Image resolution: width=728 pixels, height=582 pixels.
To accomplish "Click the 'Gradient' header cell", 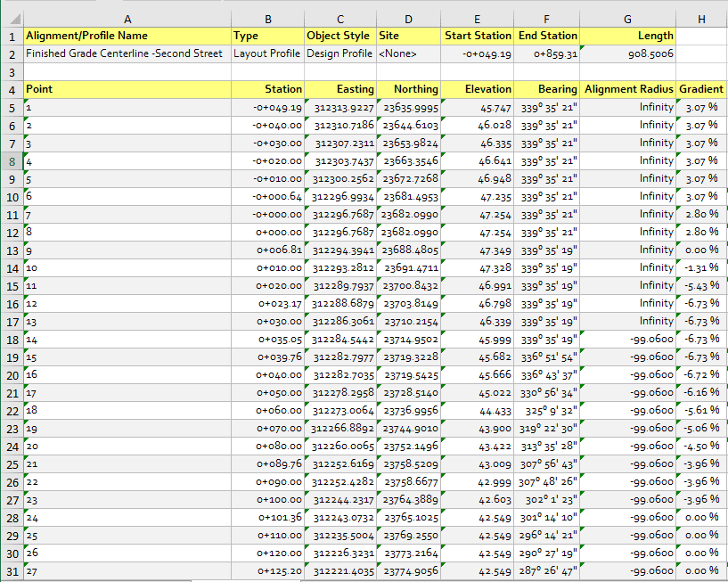I will pos(701,90).
